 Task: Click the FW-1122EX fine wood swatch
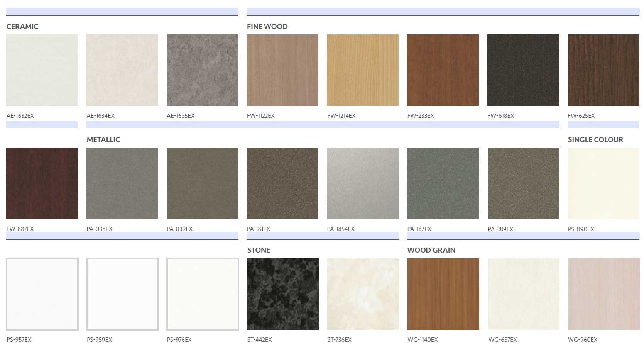tap(282, 70)
